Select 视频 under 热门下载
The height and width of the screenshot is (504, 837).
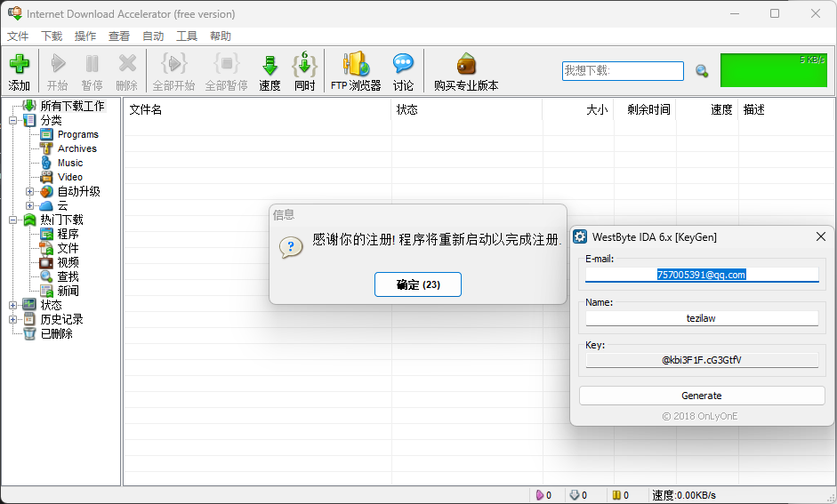68,262
